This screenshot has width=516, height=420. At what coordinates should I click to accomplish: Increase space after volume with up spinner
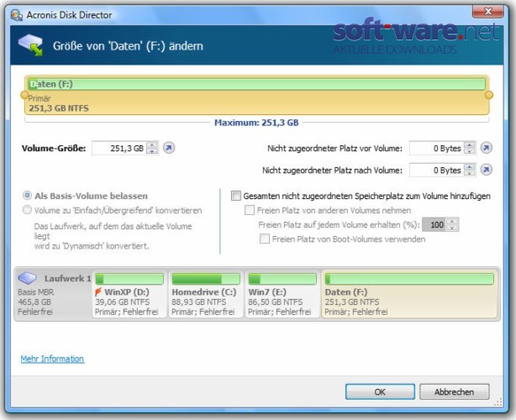(x=470, y=167)
